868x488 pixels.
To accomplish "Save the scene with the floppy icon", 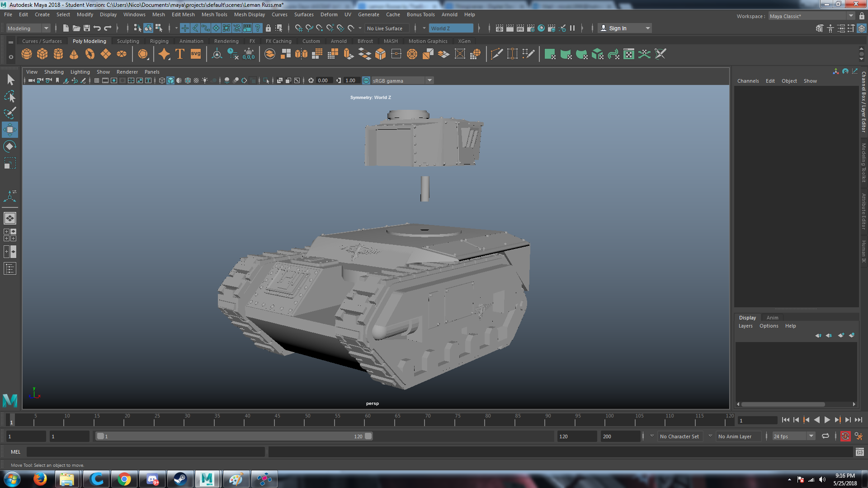I will pos(87,28).
